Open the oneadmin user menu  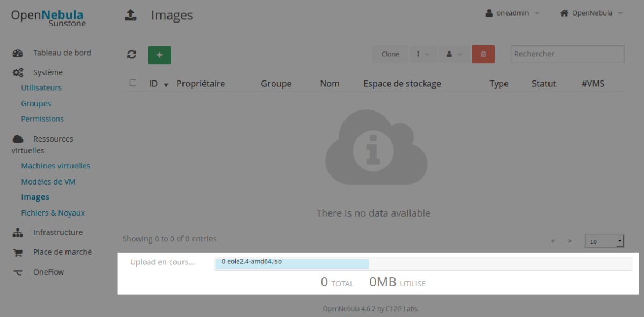point(513,13)
